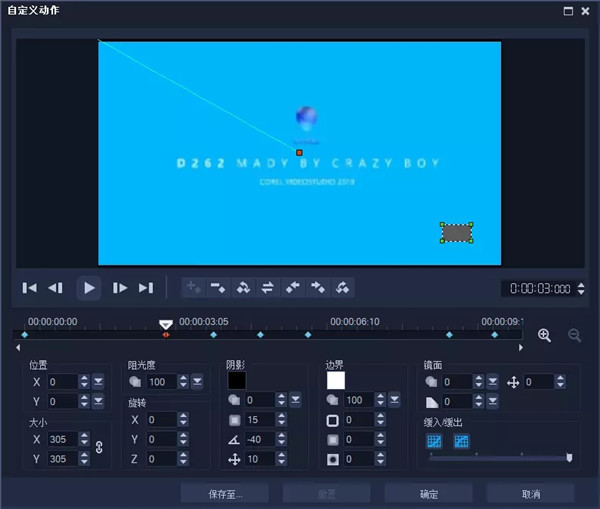600x509 pixels.
Task: Step back to the previous frame
Action: (56, 288)
